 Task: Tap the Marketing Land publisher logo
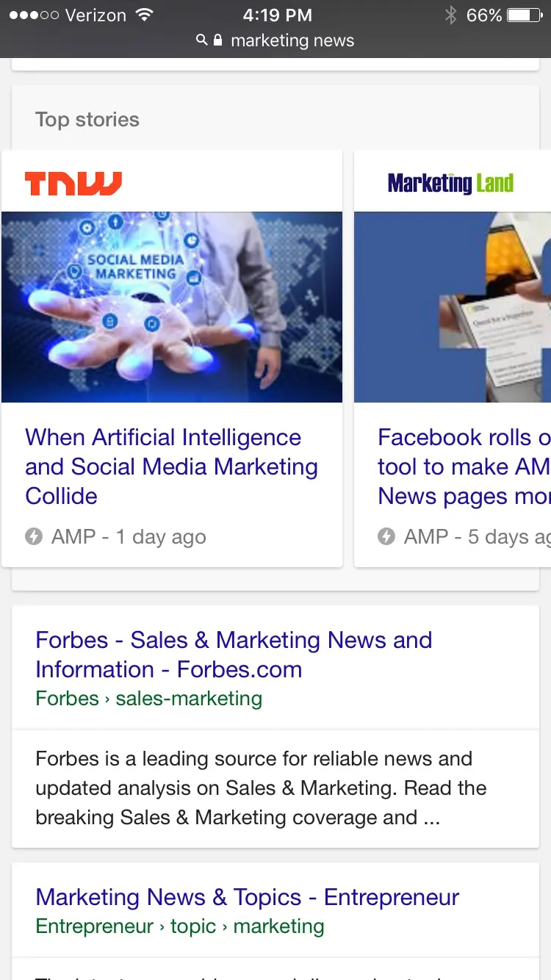450,183
